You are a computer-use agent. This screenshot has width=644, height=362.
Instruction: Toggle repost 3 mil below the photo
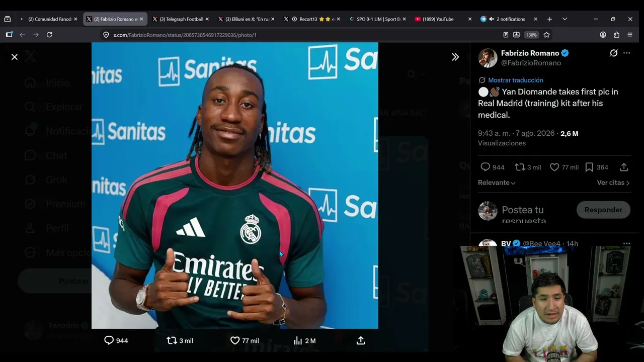[180, 340]
